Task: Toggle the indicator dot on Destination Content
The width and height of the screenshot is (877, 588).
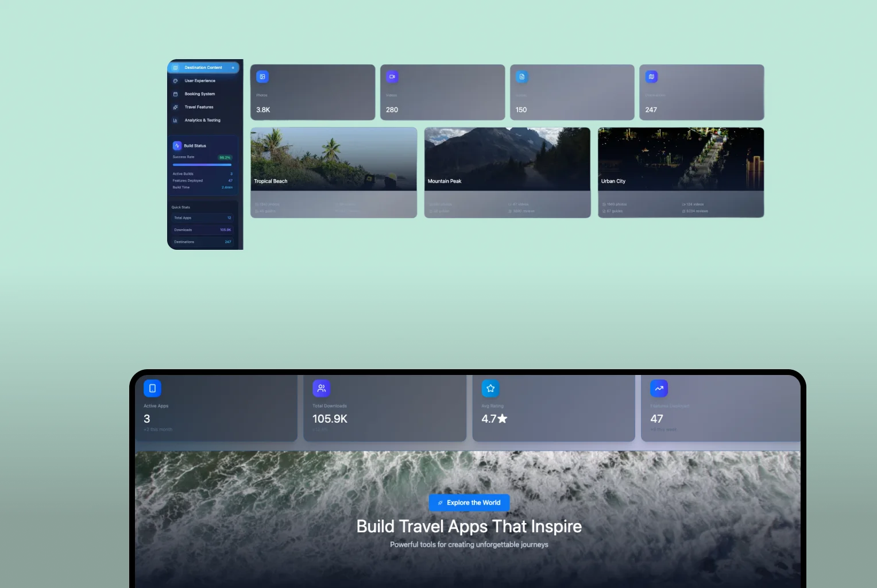Action: click(234, 67)
